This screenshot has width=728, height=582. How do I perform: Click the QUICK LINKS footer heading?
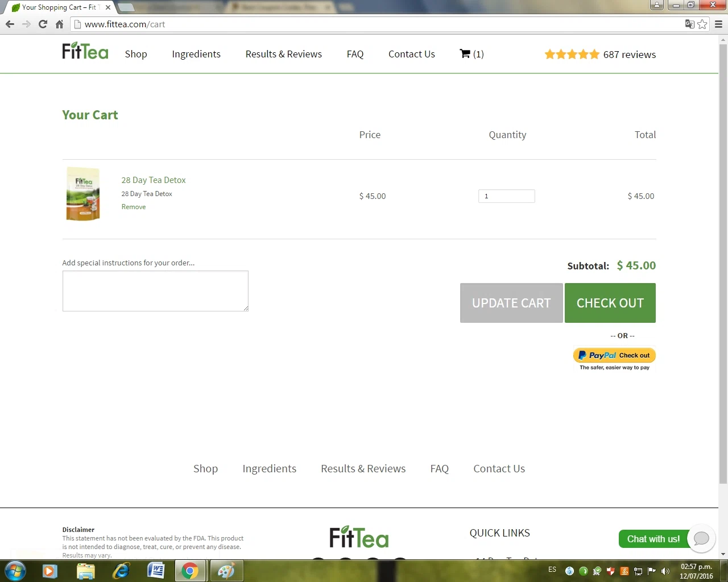pyautogui.click(x=500, y=533)
